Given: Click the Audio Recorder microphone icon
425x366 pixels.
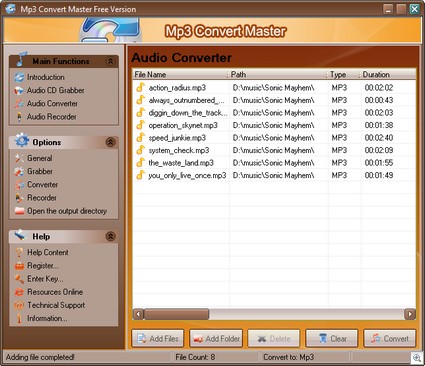Looking at the screenshot, I should tap(19, 117).
